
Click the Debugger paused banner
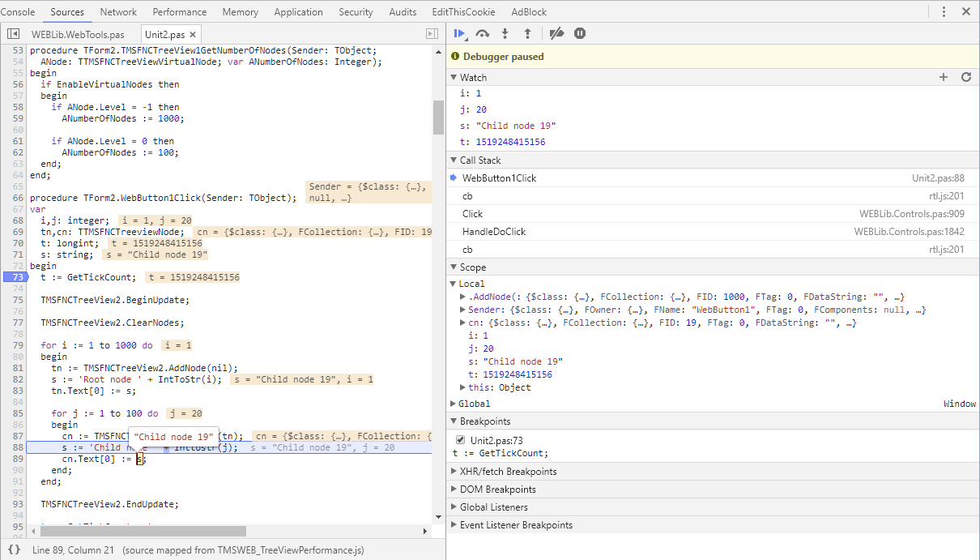click(x=713, y=57)
